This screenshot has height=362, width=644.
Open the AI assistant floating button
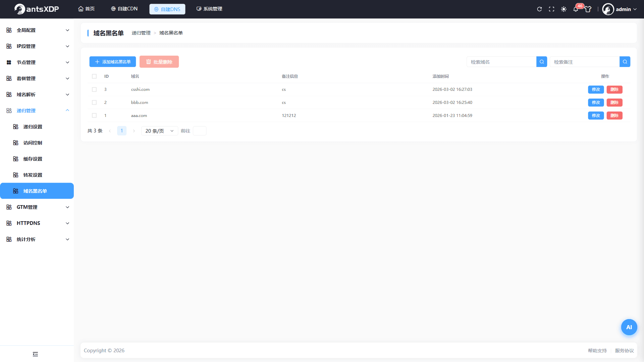click(x=629, y=327)
